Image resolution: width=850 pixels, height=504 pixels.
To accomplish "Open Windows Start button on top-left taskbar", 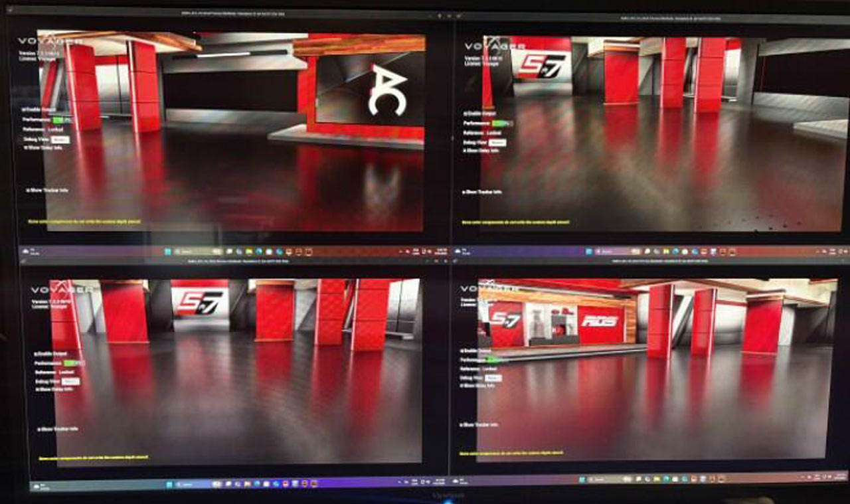I will point(168,251).
